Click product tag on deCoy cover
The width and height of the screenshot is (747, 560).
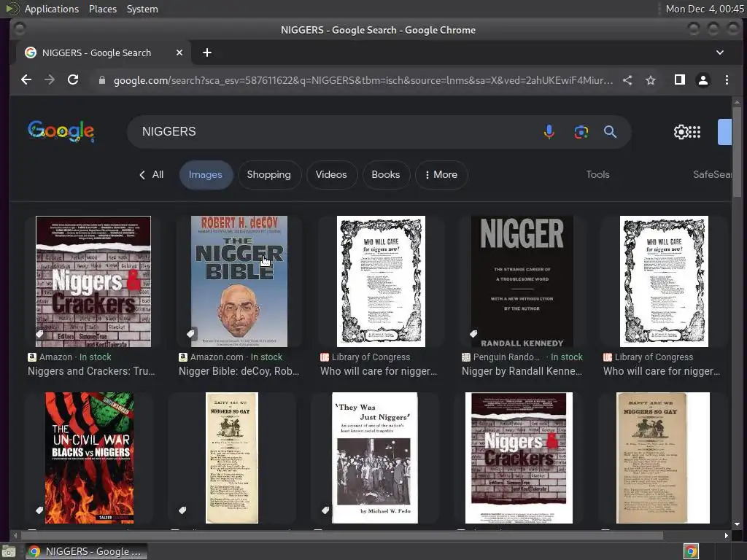[190, 333]
